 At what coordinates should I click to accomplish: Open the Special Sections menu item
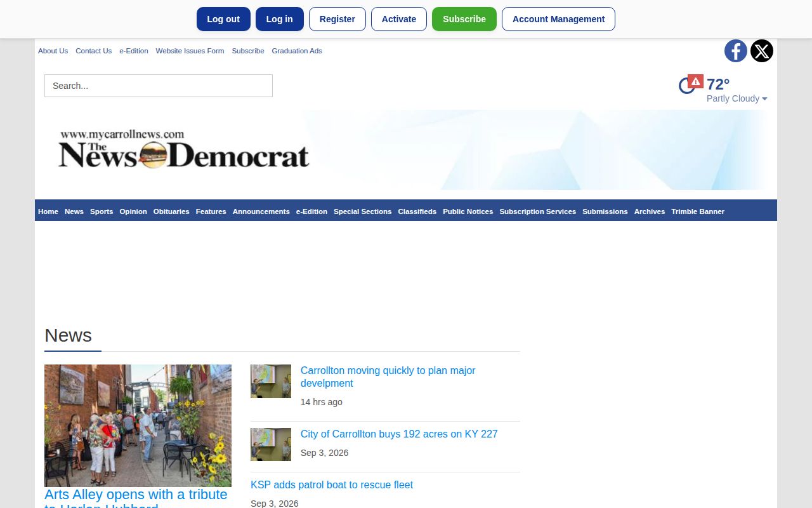(x=363, y=211)
